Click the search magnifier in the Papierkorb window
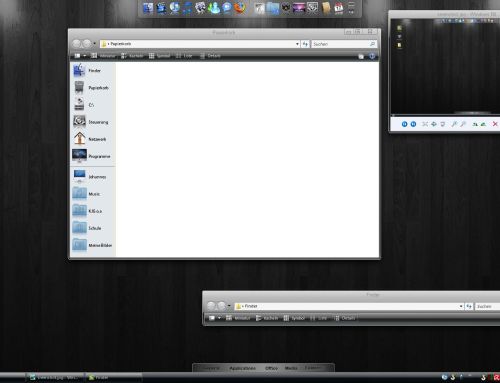Image resolution: width=500 pixels, height=383 pixels. point(372,44)
